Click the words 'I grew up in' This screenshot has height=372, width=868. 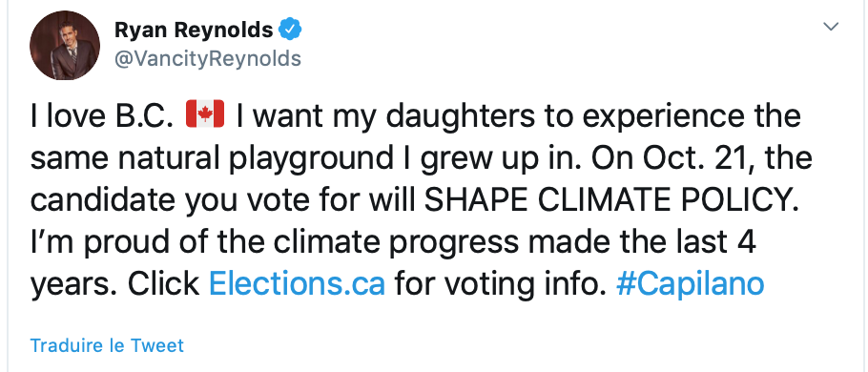[x=489, y=160]
